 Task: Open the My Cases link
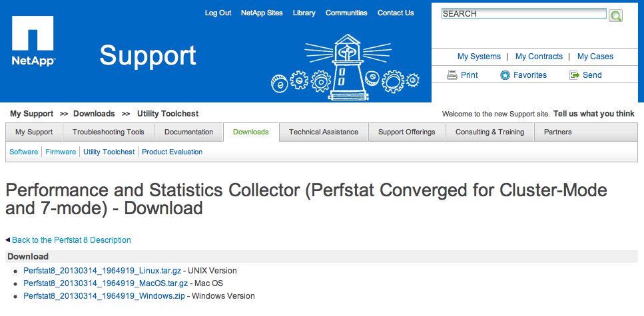[x=595, y=57]
